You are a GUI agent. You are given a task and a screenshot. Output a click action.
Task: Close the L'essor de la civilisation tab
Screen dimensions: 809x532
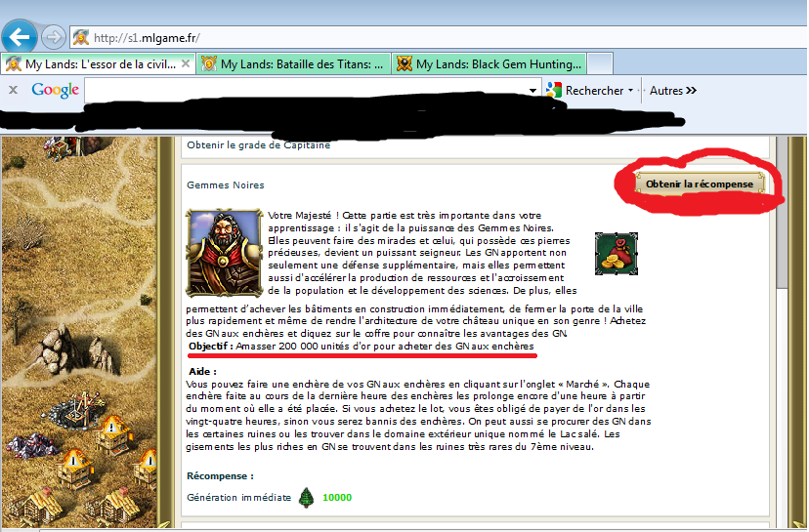click(x=184, y=64)
